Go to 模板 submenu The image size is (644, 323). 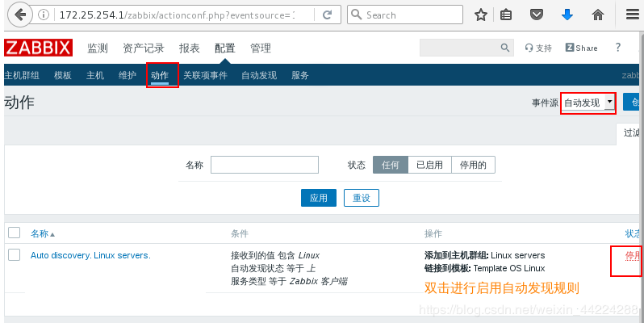[x=63, y=75]
